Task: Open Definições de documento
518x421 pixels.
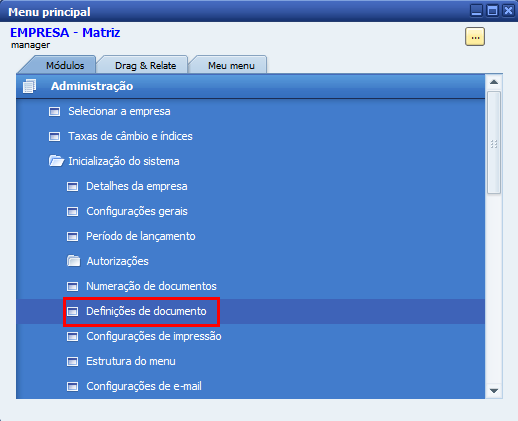Action: click(146, 311)
